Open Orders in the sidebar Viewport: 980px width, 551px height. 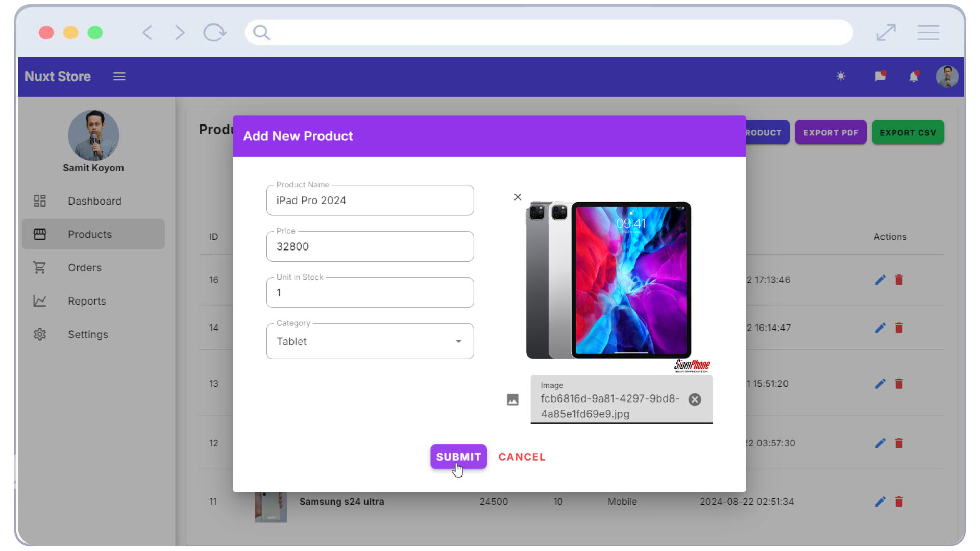click(93, 268)
